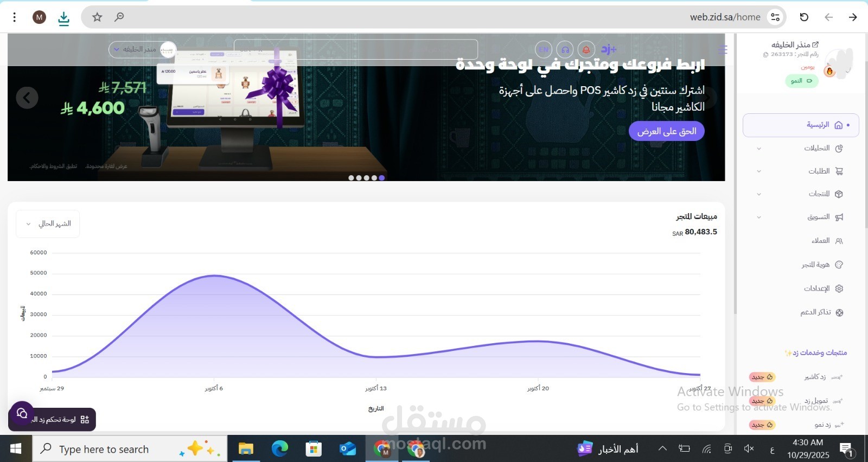Click the browser address bar web.zid.sa/home
The height and width of the screenshot is (462, 868).
(x=725, y=17)
